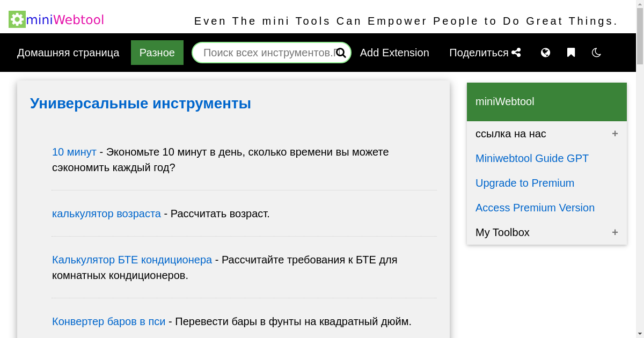Viewport: 644px width, 338px height.
Task: Open the 10 минут tool link
Action: click(74, 152)
